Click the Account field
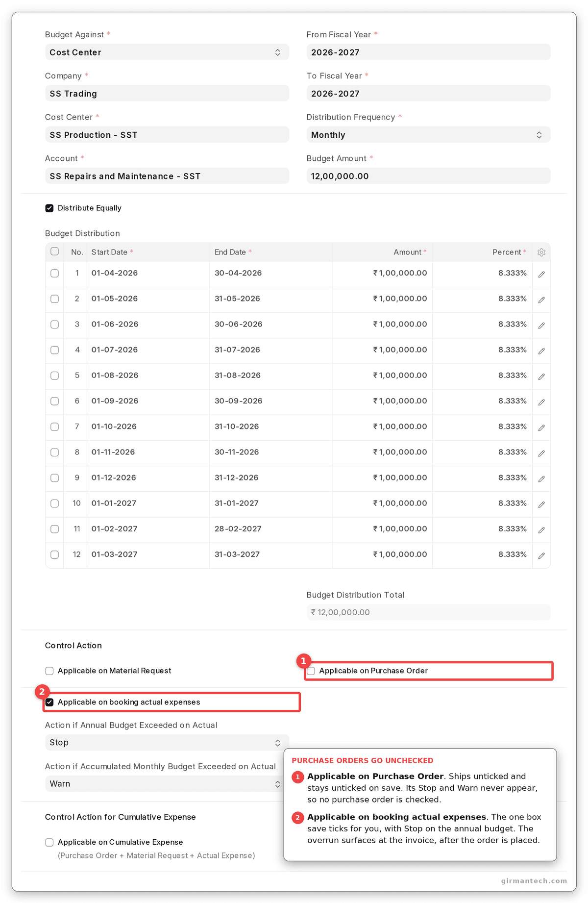Image resolution: width=588 pixels, height=903 pixels. pos(167,176)
